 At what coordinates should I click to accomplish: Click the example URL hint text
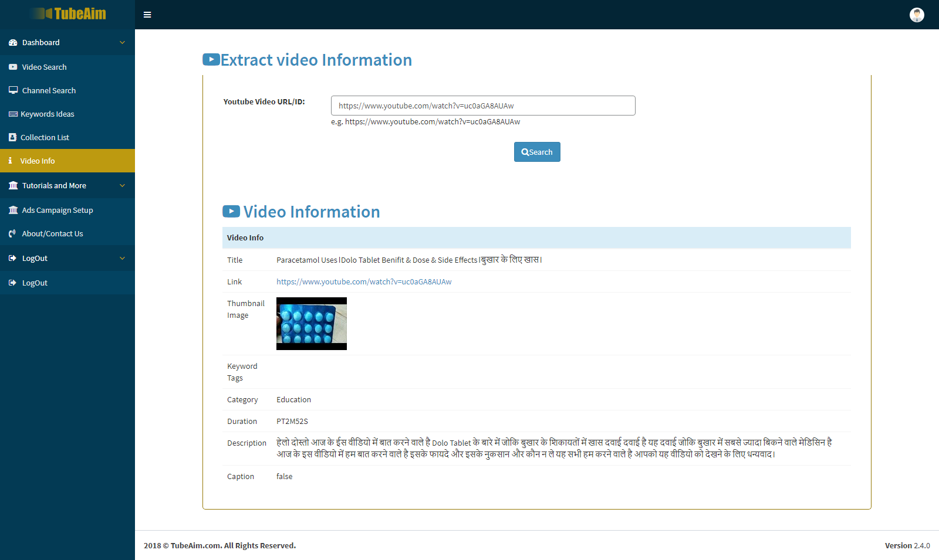(x=425, y=122)
